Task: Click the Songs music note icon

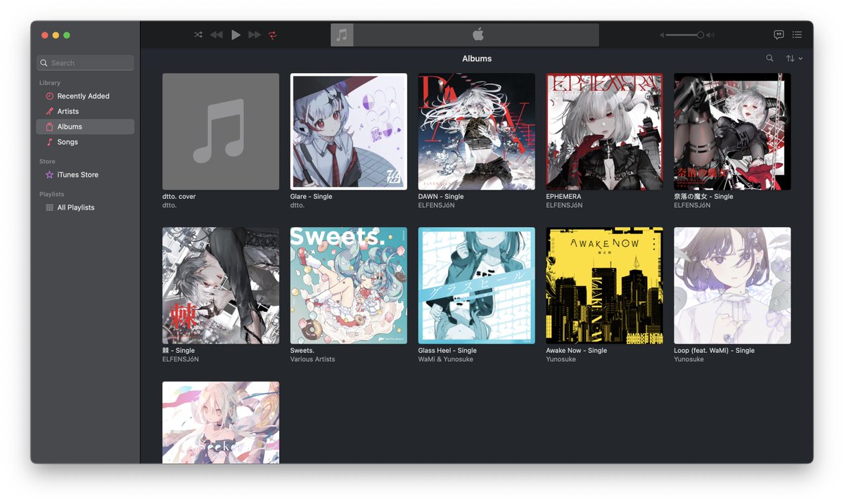Action: pyautogui.click(x=49, y=142)
